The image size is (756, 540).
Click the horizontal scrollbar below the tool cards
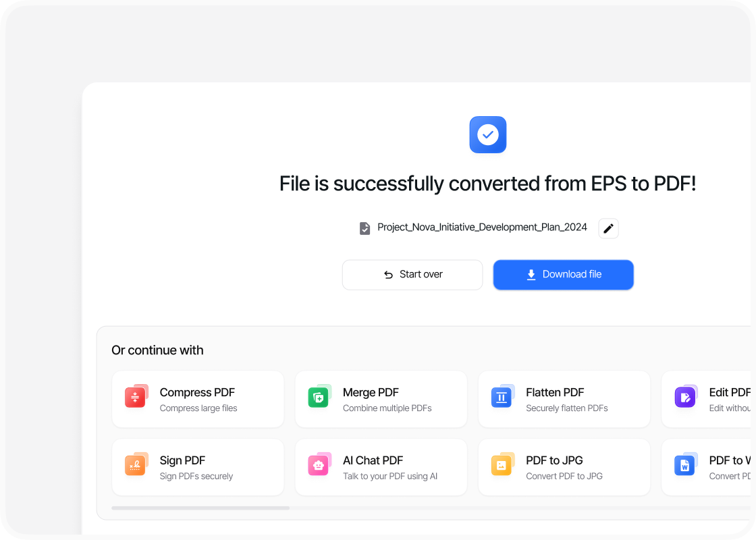tap(200, 508)
